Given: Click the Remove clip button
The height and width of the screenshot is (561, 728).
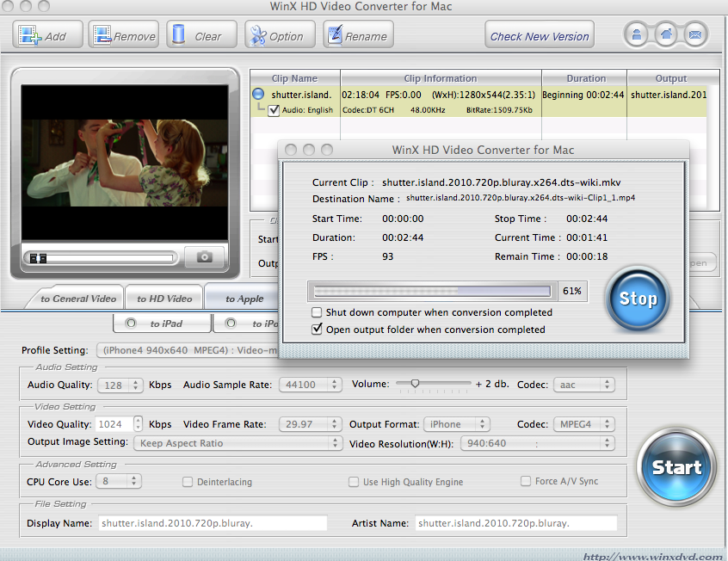Looking at the screenshot, I should [124, 34].
